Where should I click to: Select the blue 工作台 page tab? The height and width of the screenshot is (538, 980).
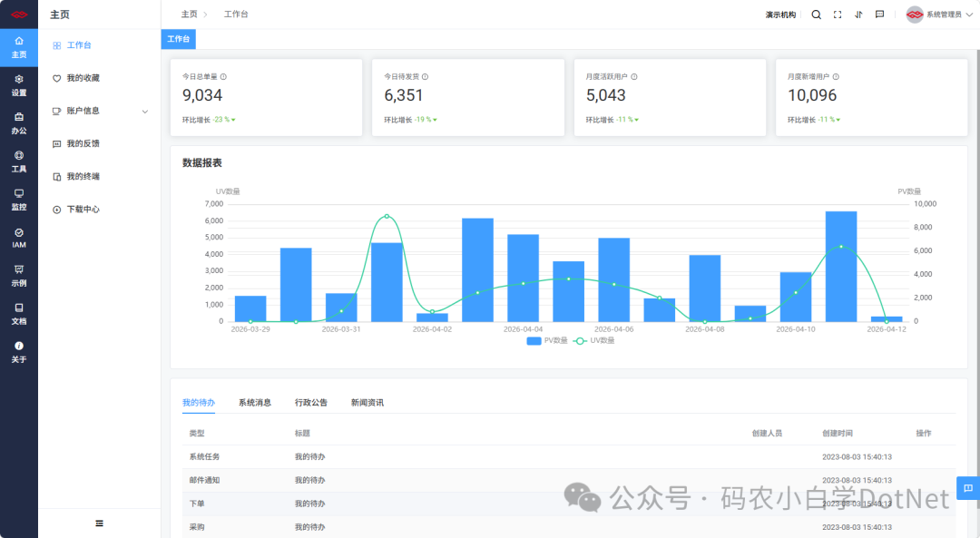178,39
